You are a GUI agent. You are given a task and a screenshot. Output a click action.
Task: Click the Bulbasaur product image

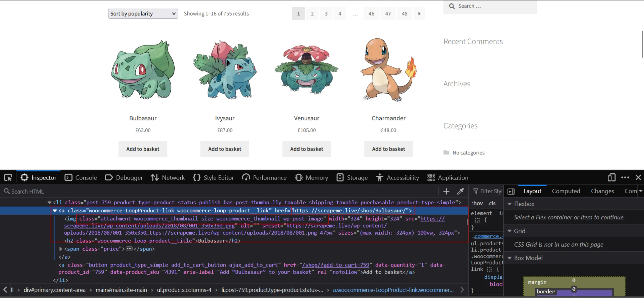tap(143, 70)
